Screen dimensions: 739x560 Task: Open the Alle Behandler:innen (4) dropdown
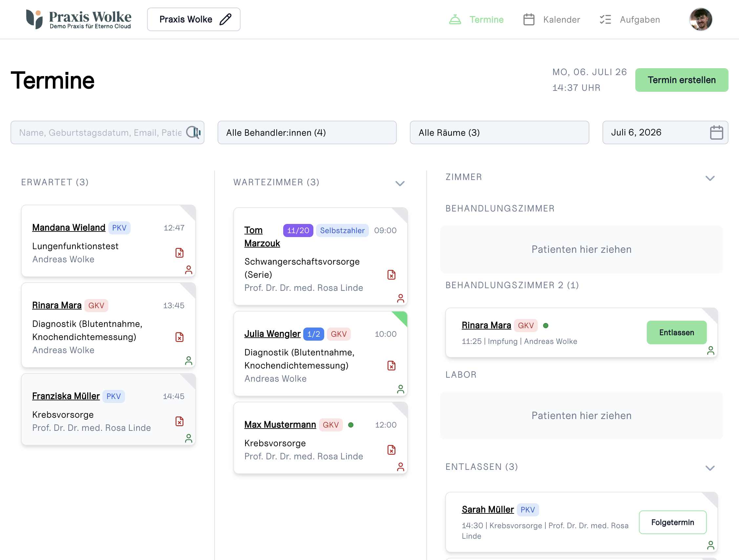pos(307,132)
